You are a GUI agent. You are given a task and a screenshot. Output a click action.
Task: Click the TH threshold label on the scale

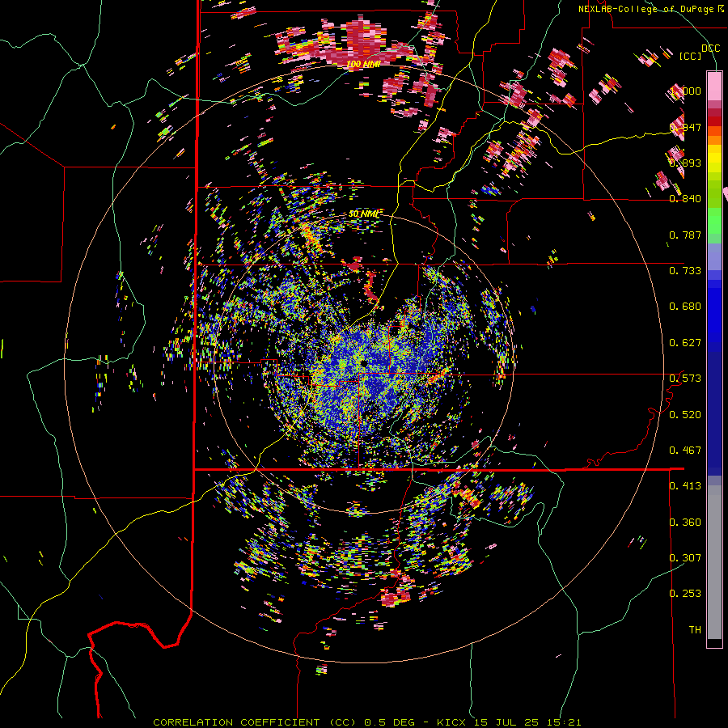[x=695, y=630]
